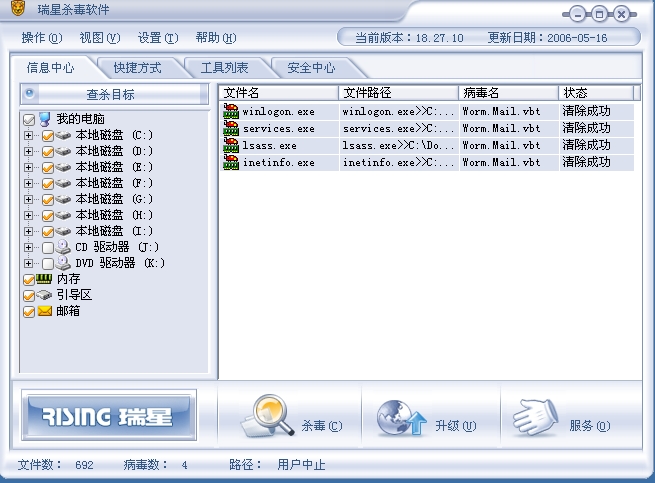
Task: Click the drive icon for local disk C:
Action: coord(63,135)
